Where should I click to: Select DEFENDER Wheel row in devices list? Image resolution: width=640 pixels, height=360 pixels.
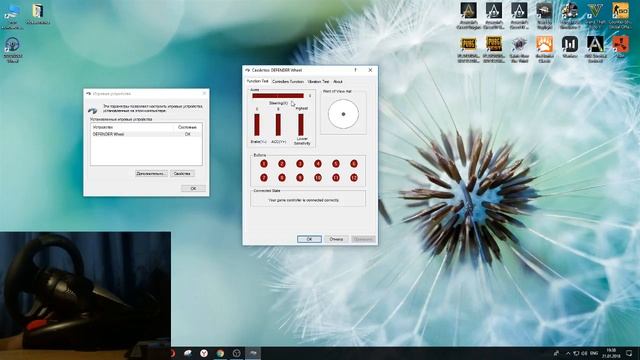[146, 134]
